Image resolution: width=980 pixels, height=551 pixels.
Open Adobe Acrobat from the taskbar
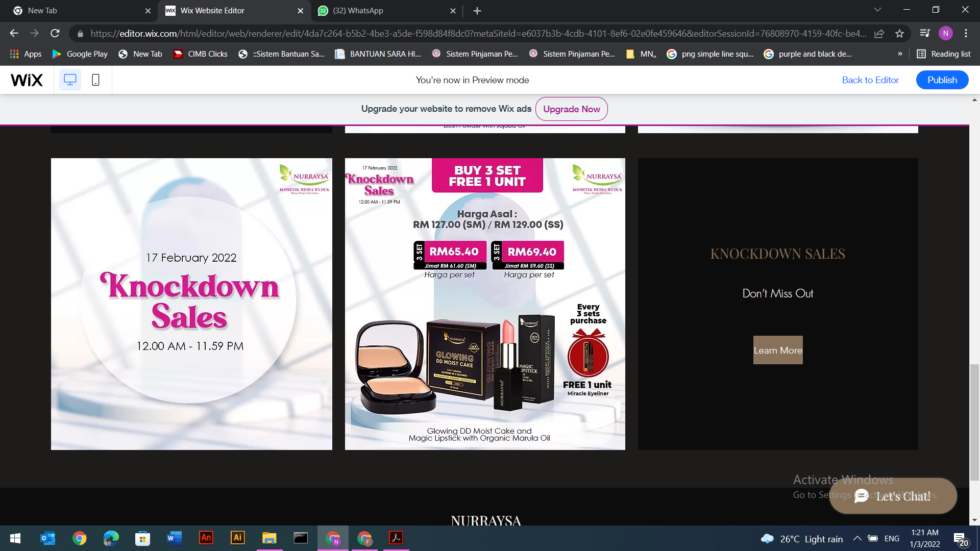coord(396,538)
